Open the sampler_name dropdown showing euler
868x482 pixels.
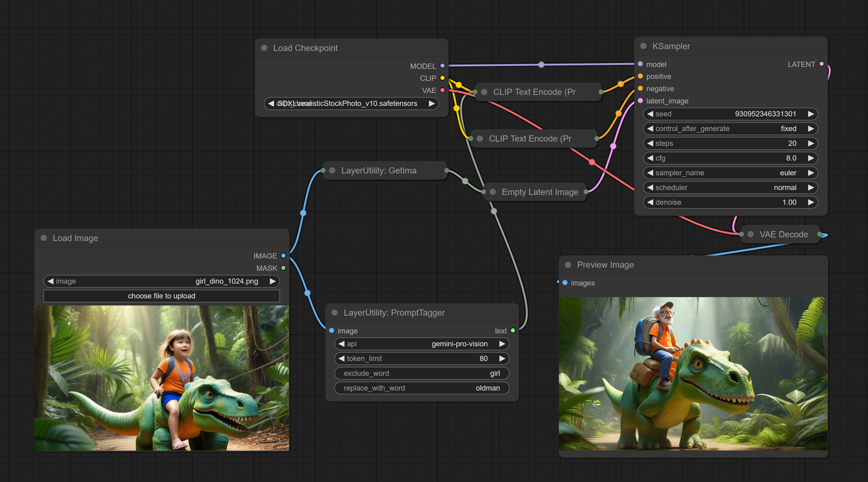pos(730,173)
